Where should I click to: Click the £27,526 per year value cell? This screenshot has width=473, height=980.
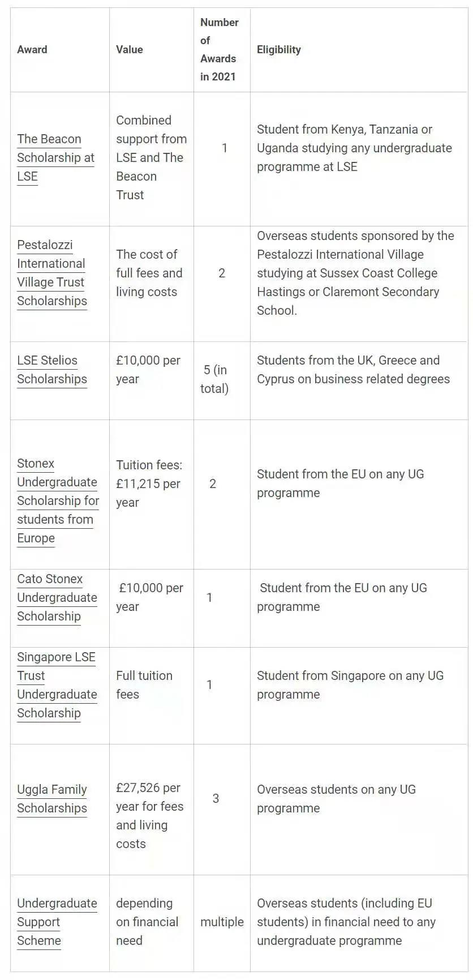150,816
